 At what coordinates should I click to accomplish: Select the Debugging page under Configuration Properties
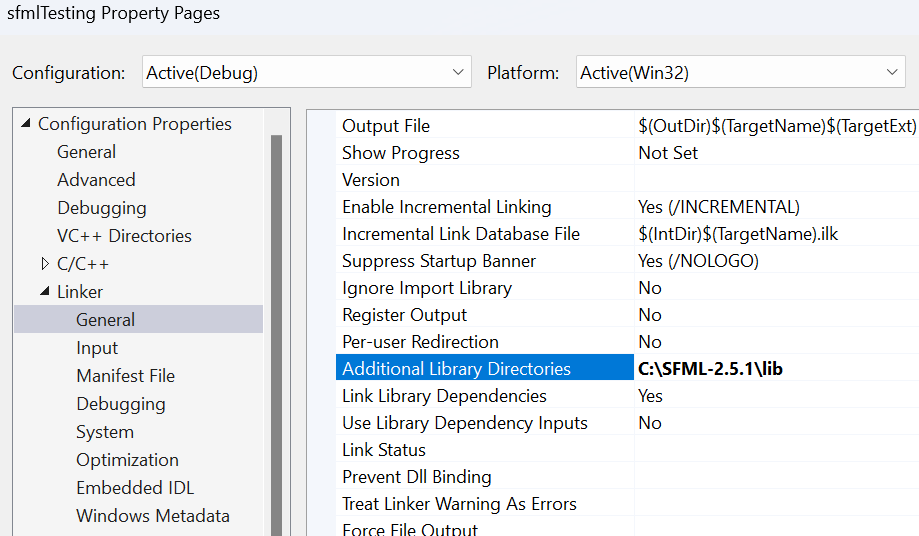pos(102,208)
